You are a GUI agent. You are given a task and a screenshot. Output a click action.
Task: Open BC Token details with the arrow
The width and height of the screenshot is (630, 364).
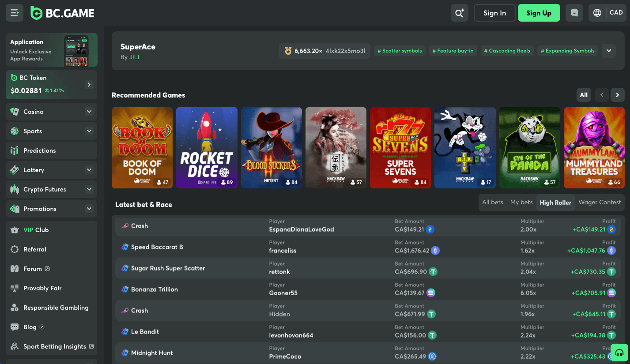(89, 85)
